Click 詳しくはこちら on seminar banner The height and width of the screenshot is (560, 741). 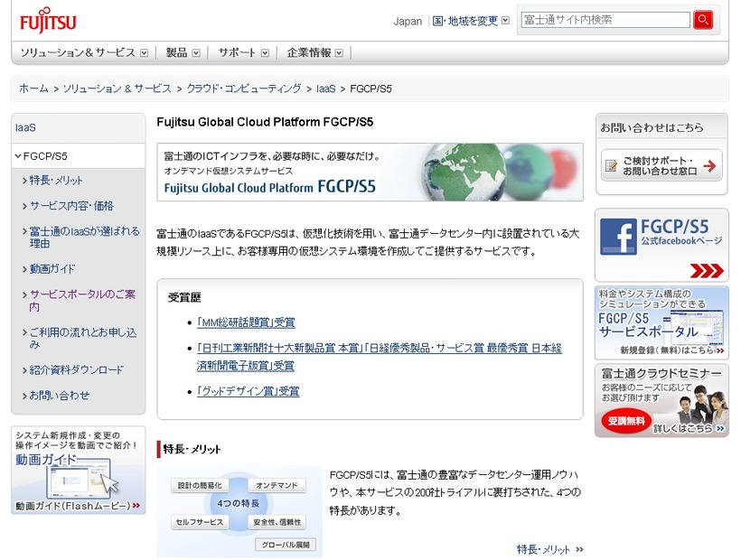[x=688, y=428]
